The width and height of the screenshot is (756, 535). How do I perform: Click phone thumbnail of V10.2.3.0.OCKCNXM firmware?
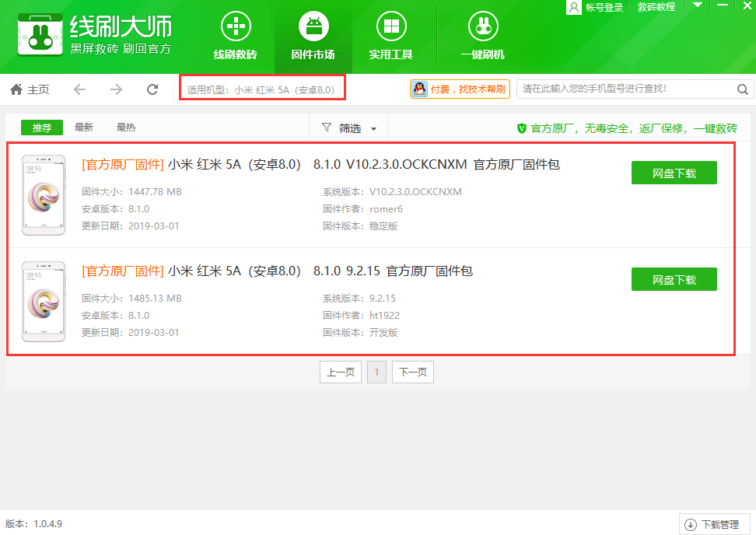[x=44, y=195]
